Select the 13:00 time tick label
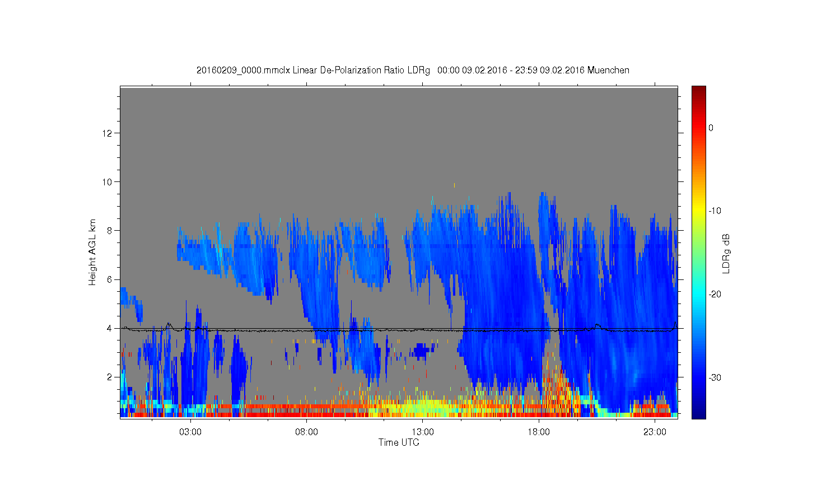The width and height of the screenshot is (840, 504). coord(423,432)
